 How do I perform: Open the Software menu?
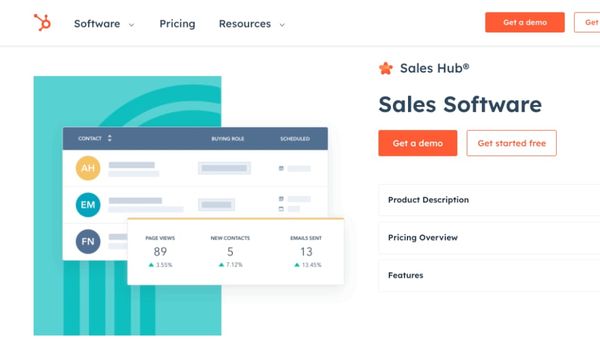(x=97, y=24)
